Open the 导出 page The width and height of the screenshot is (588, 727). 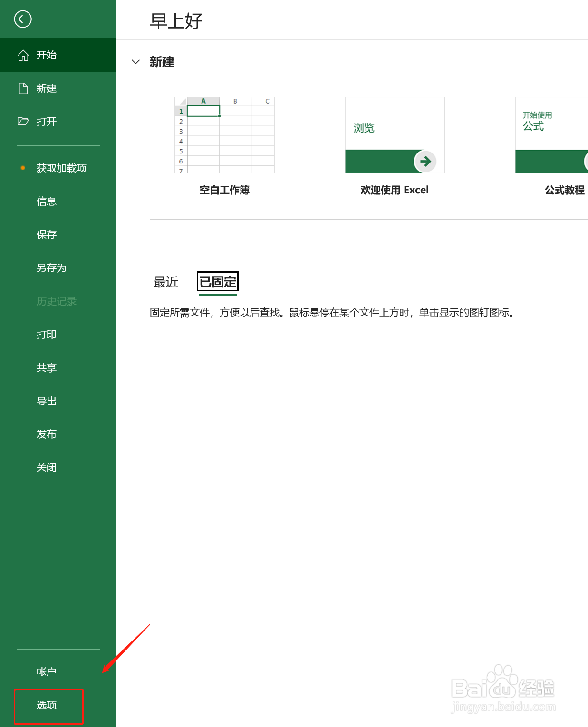tap(58, 401)
